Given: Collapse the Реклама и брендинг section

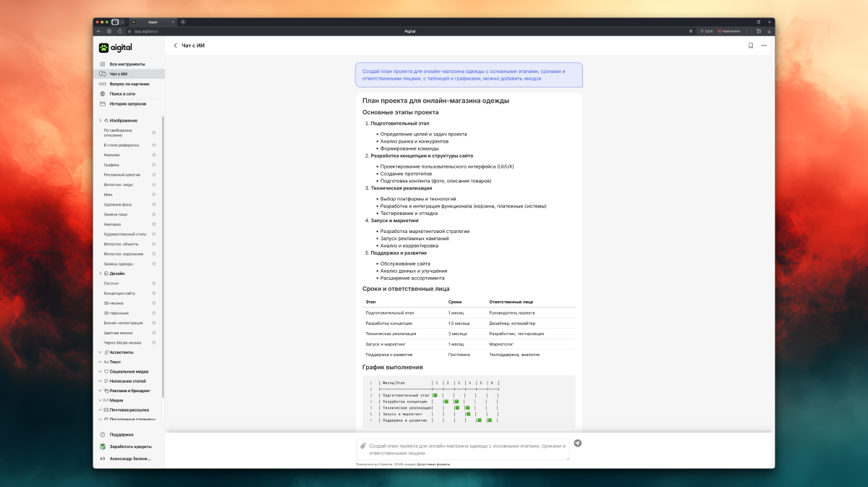Looking at the screenshot, I should coord(100,390).
